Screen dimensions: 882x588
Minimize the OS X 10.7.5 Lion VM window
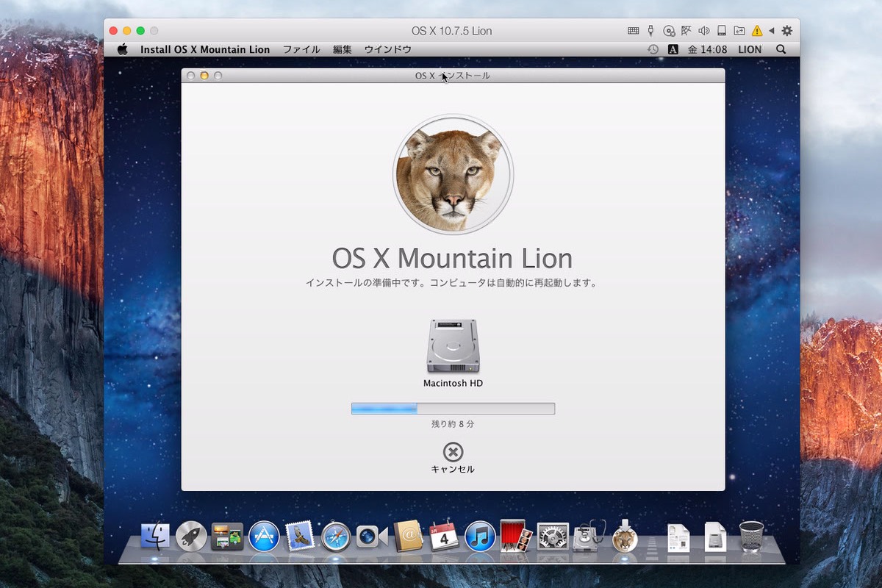coord(126,31)
